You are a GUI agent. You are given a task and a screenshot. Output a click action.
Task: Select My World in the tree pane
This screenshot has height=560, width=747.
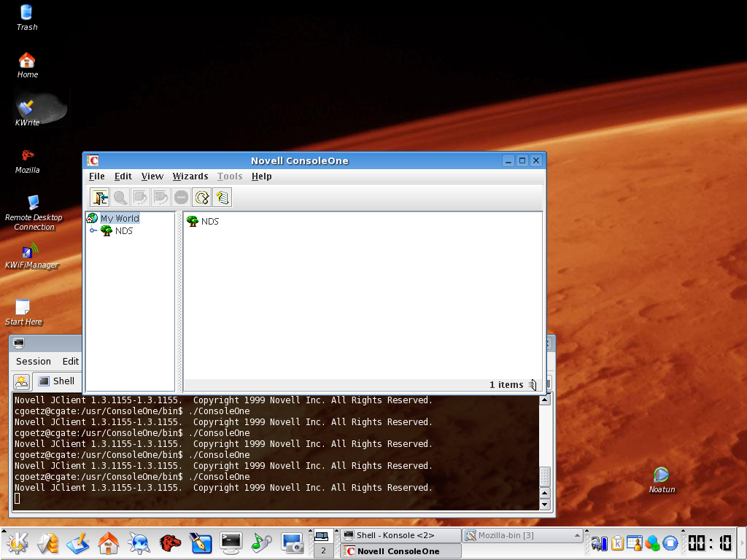[x=120, y=218]
